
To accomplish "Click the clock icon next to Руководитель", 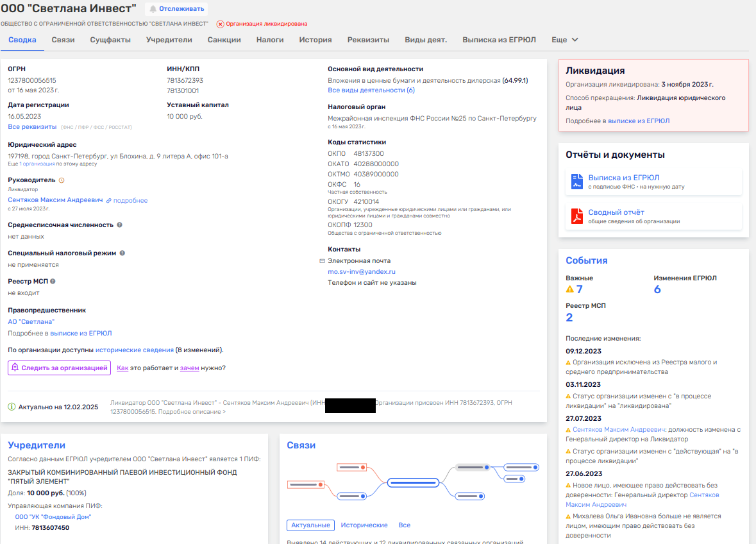I will tap(61, 180).
